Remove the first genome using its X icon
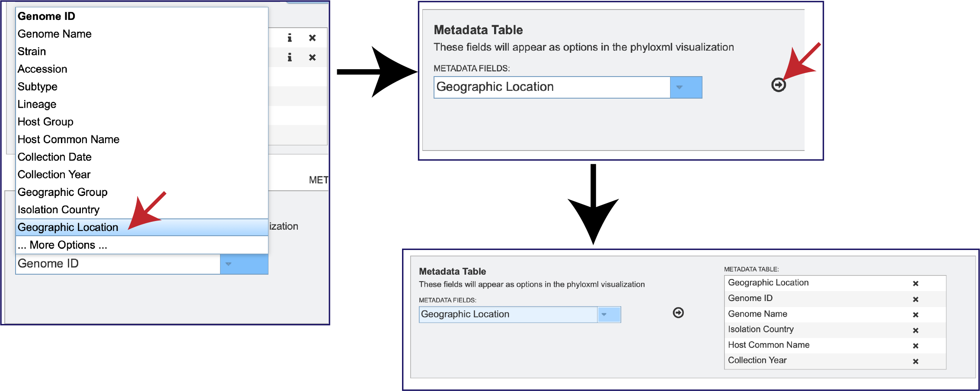Screen dimensions: 980x391 tap(313, 38)
